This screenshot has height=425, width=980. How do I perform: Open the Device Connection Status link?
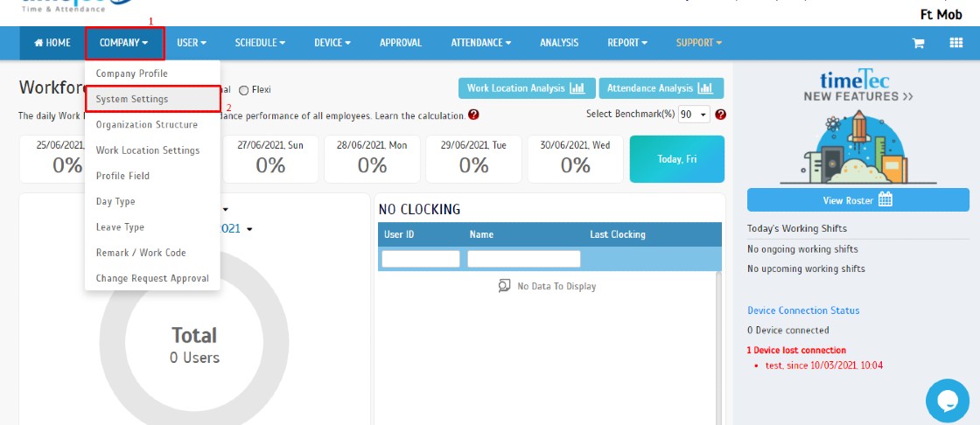click(803, 310)
